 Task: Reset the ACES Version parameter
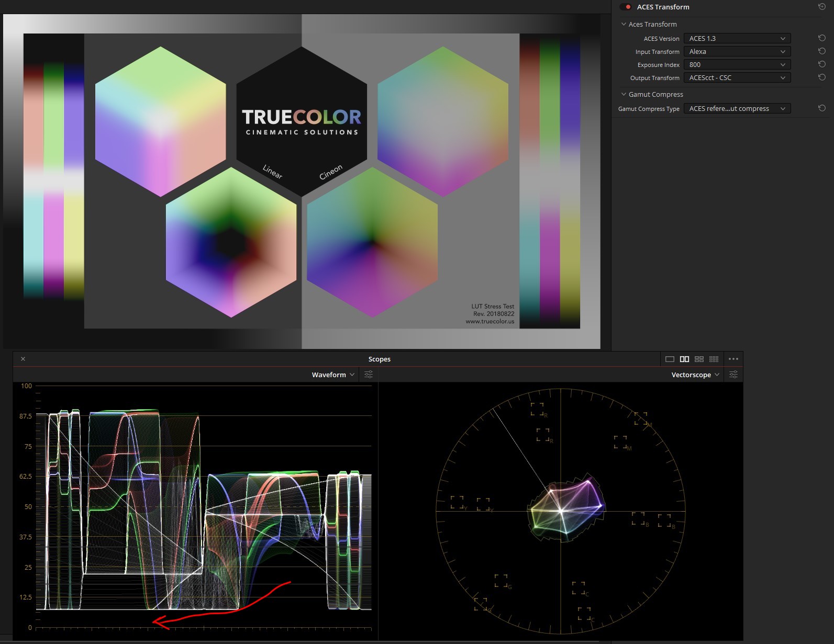coord(821,38)
